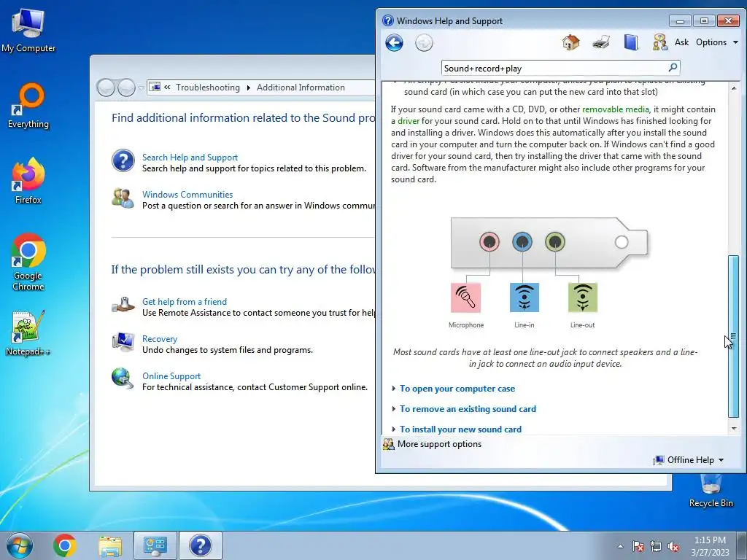Open Search Help and Support link
747x560 pixels.
[190, 157]
